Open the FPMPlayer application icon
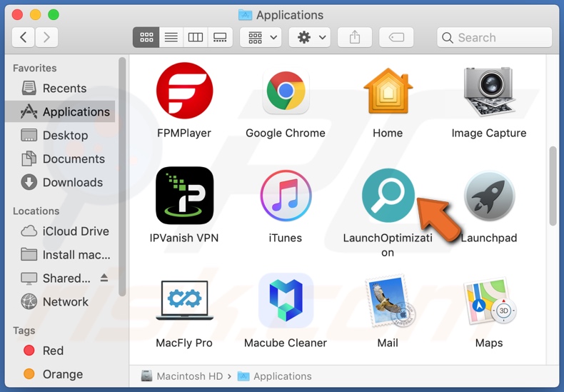This screenshot has height=392, width=564. point(184,91)
